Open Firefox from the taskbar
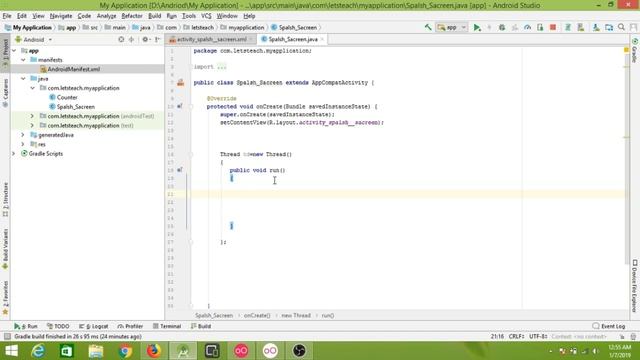The height and width of the screenshot is (360, 640). [x=154, y=351]
